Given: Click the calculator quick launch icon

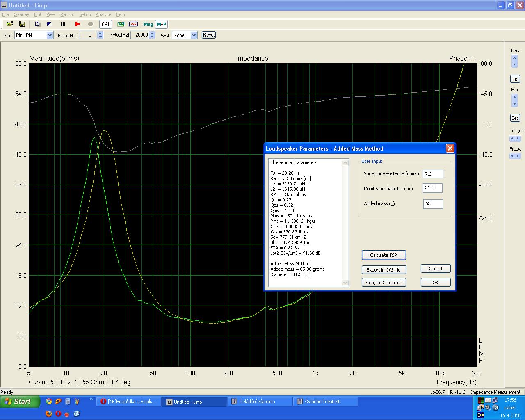Looking at the screenshot, I should coord(68,402).
